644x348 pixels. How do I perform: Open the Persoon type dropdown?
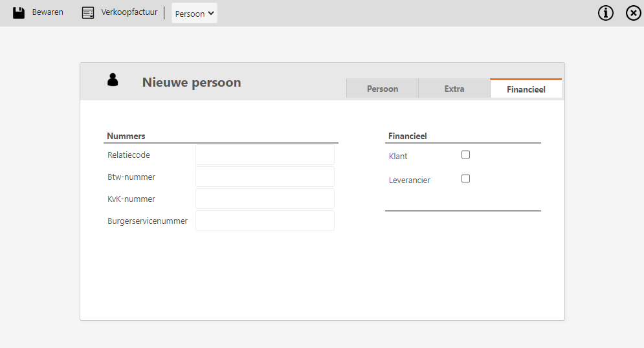click(194, 13)
